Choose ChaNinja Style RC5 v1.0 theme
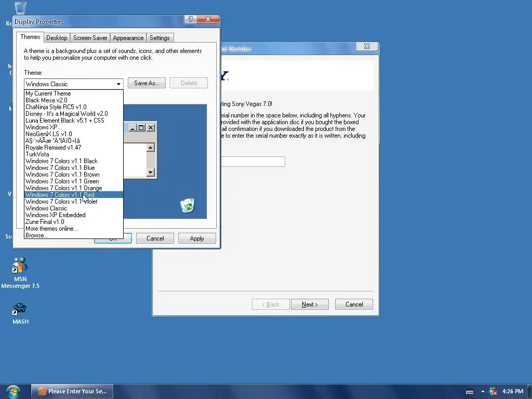 [74, 107]
